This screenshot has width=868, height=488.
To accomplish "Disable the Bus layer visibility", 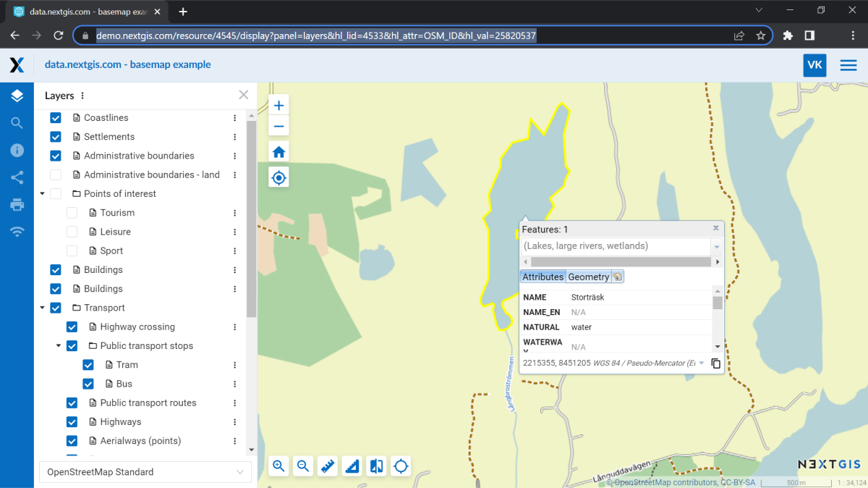I will click(x=88, y=383).
